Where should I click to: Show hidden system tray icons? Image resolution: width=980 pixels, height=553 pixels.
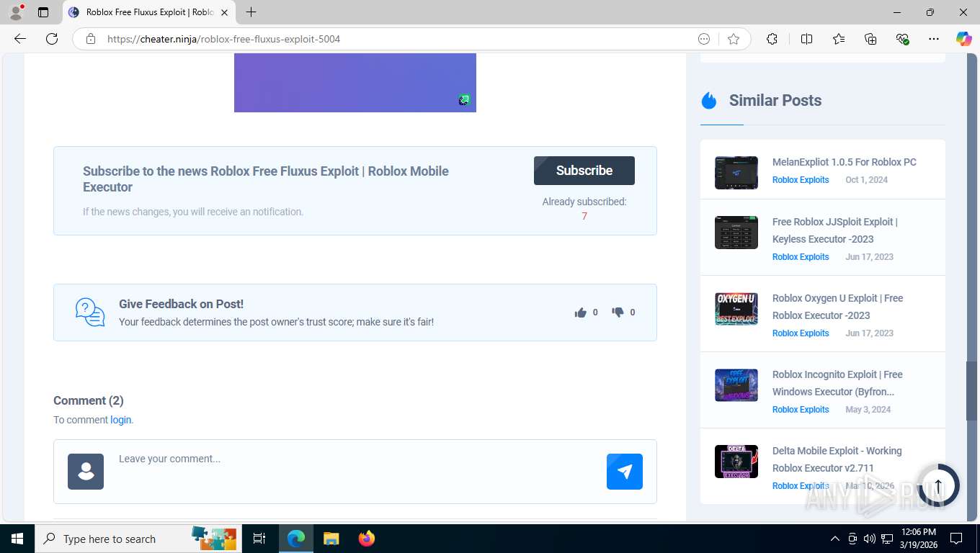tap(835, 539)
